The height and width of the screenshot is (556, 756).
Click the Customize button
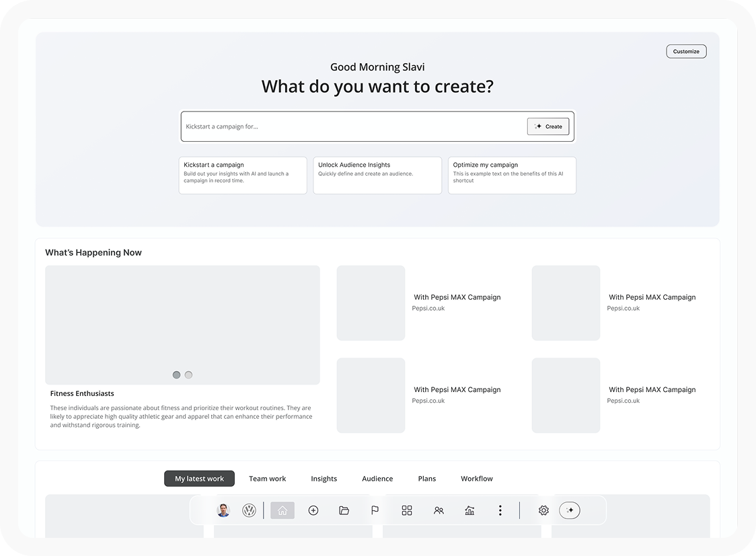click(x=686, y=52)
